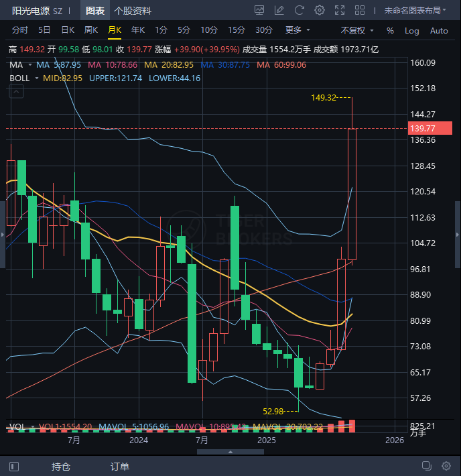Click the 成交额 1973.71亿 turnover value
The image size is (461, 476).
click(x=346, y=50)
